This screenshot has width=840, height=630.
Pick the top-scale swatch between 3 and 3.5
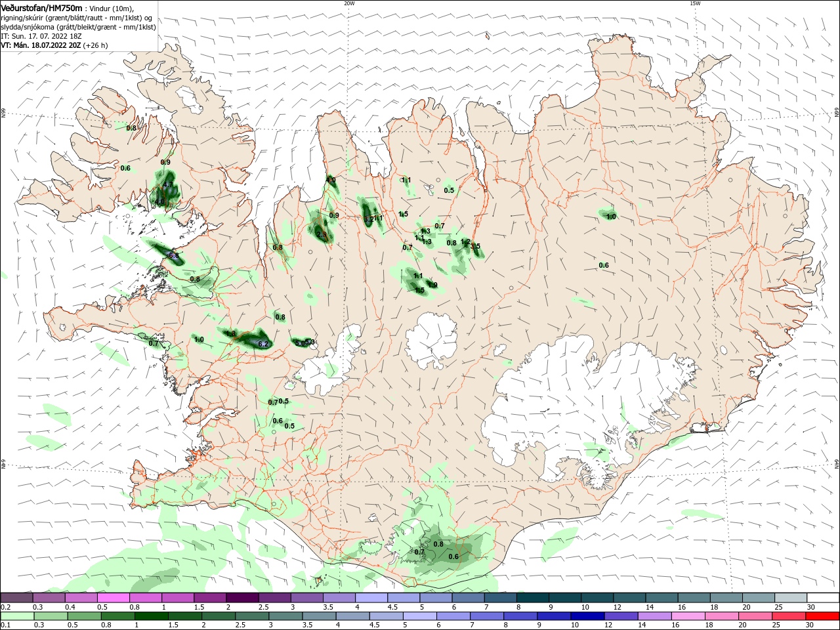pyautogui.click(x=307, y=598)
